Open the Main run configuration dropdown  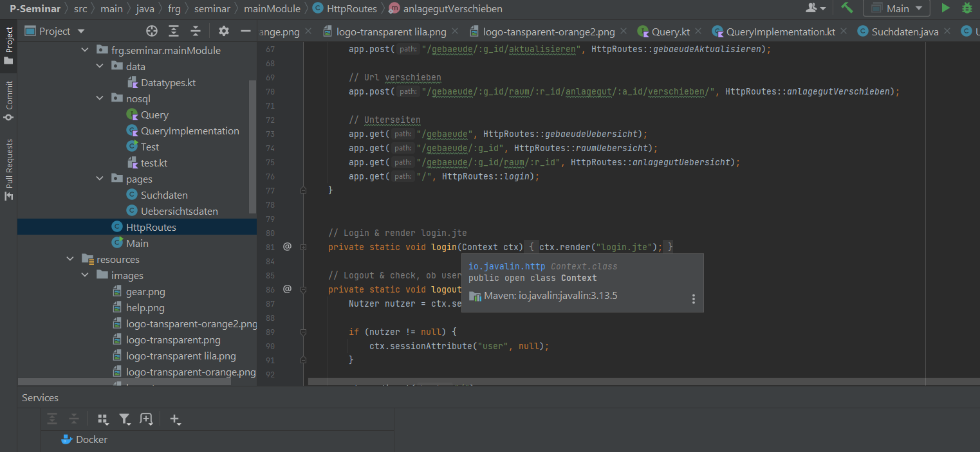click(896, 8)
